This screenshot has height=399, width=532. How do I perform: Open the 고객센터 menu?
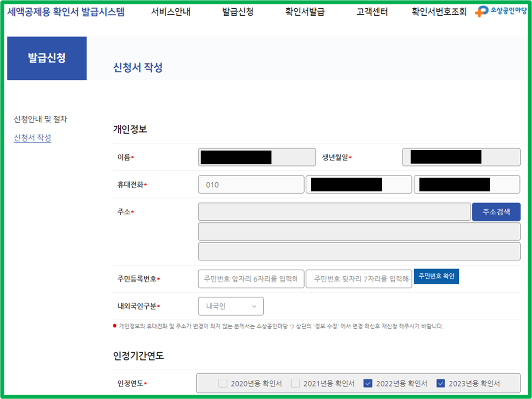[x=372, y=12]
